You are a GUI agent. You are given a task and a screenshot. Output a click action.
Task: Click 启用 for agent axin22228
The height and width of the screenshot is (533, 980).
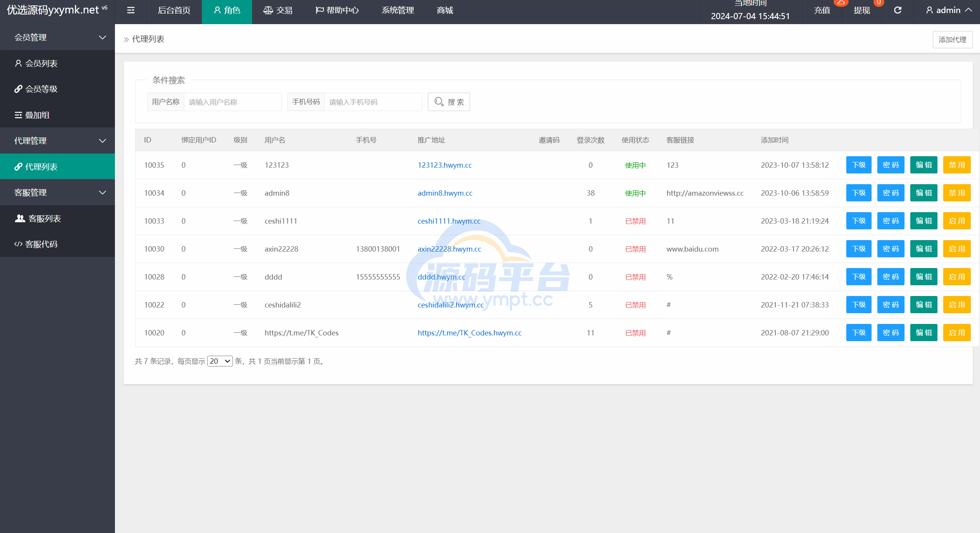point(957,249)
